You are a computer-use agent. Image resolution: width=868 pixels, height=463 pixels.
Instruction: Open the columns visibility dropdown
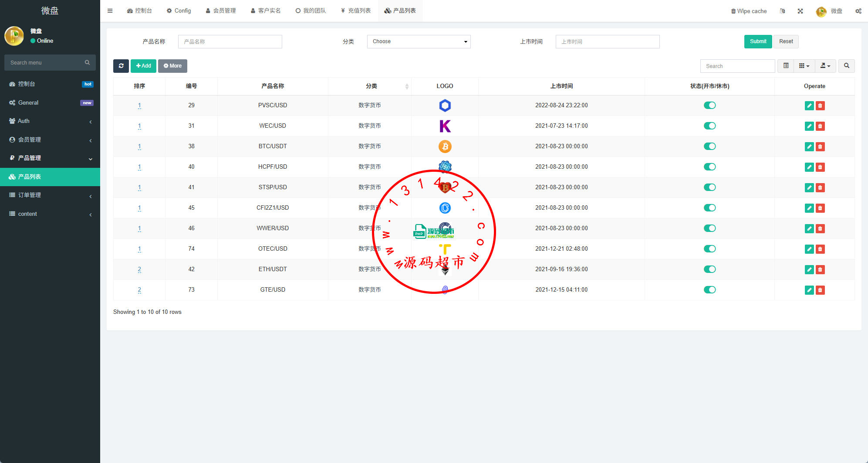click(804, 66)
